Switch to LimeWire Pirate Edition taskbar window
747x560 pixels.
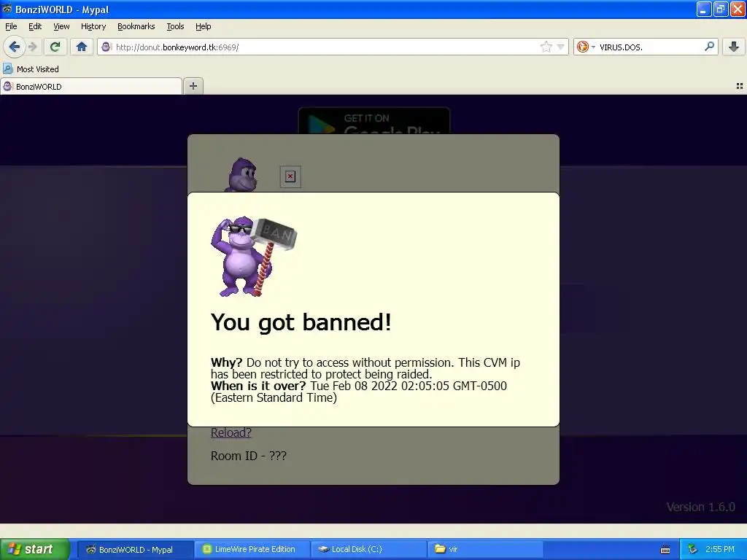252,549
